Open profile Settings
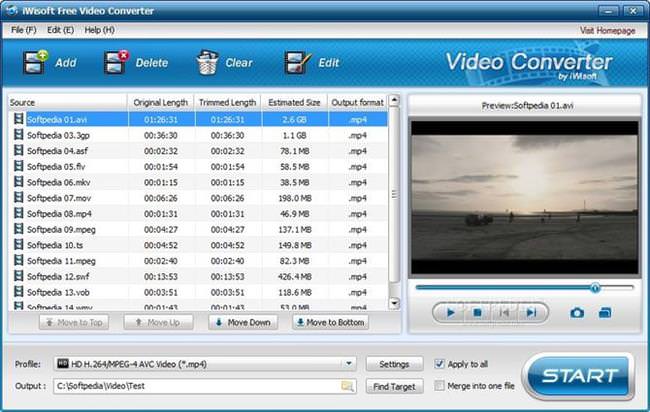The width and height of the screenshot is (650, 412). 394,364
